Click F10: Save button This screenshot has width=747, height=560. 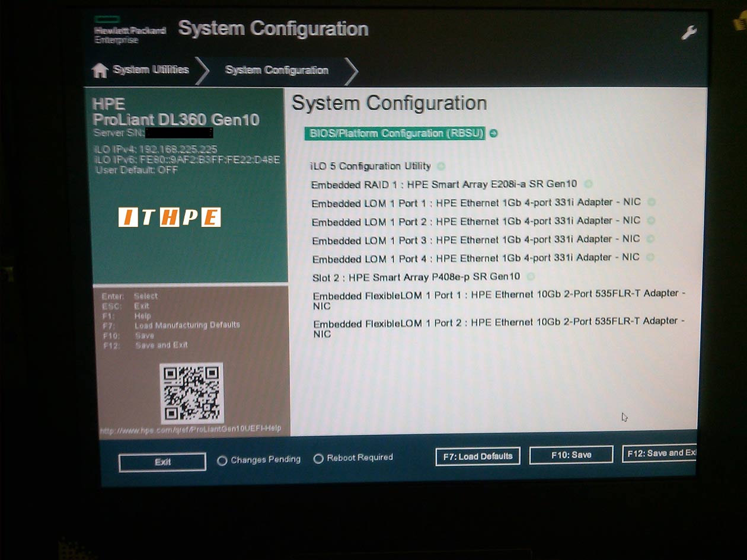[571, 455]
